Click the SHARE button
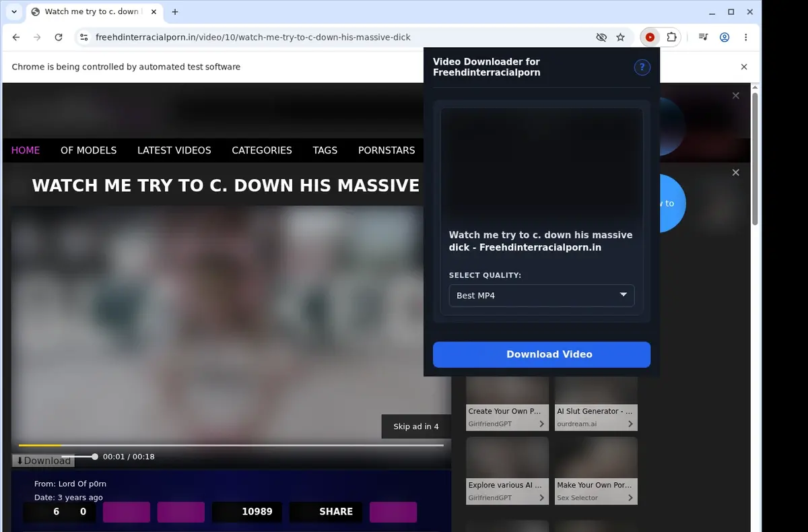This screenshot has height=532, width=808. click(326, 512)
